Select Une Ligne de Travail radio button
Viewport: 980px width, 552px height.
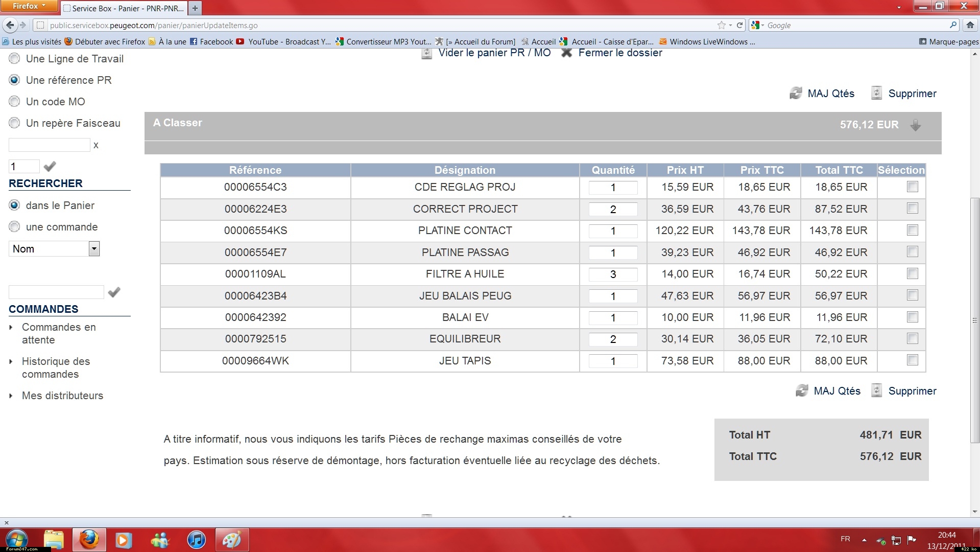[x=14, y=59]
